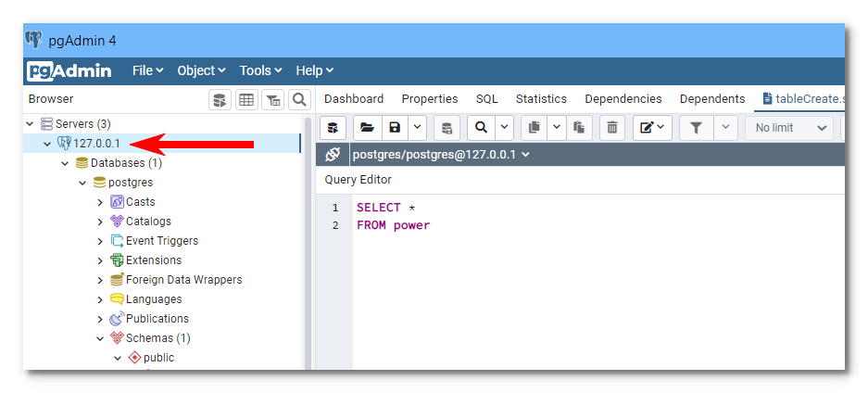Screen dimensions: 868x393
Task: Click the postgres database icon
Action: coord(100,182)
